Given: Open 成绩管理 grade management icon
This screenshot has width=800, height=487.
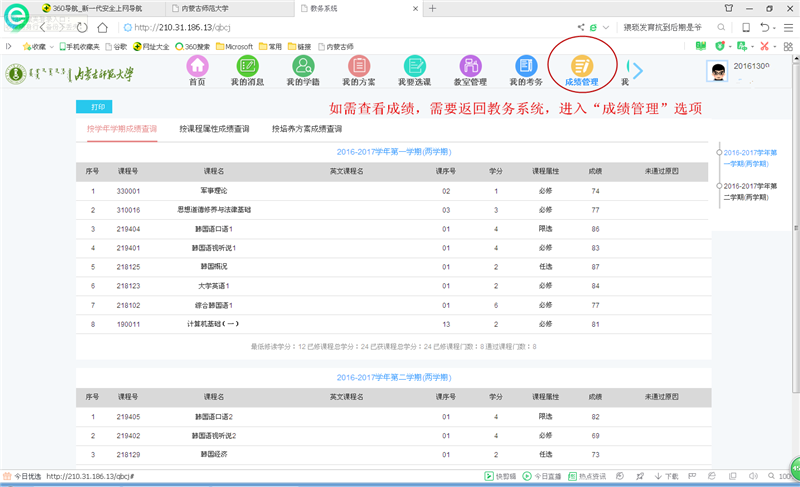Looking at the screenshot, I should tap(581, 66).
